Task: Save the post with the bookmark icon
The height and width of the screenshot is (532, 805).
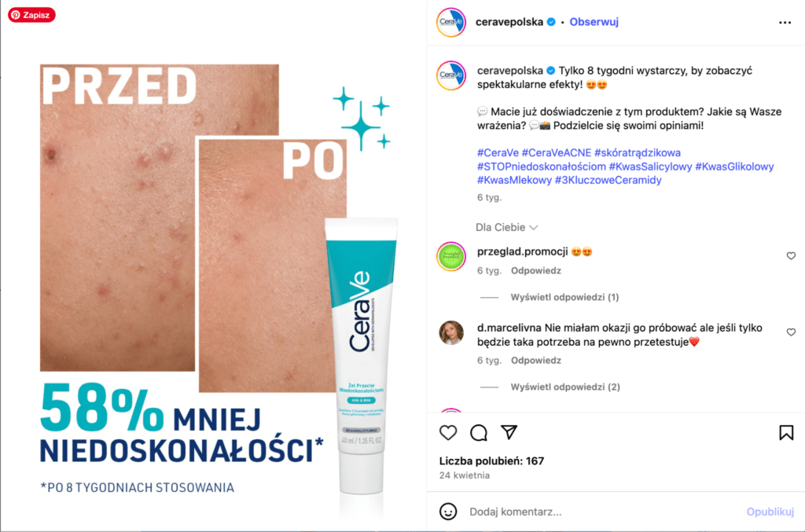Action: pyautogui.click(x=786, y=432)
